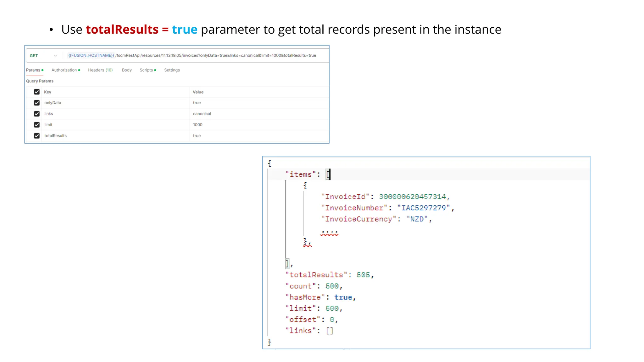Open the Scripts tab
644x362 pixels.
[x=148, y=70]
